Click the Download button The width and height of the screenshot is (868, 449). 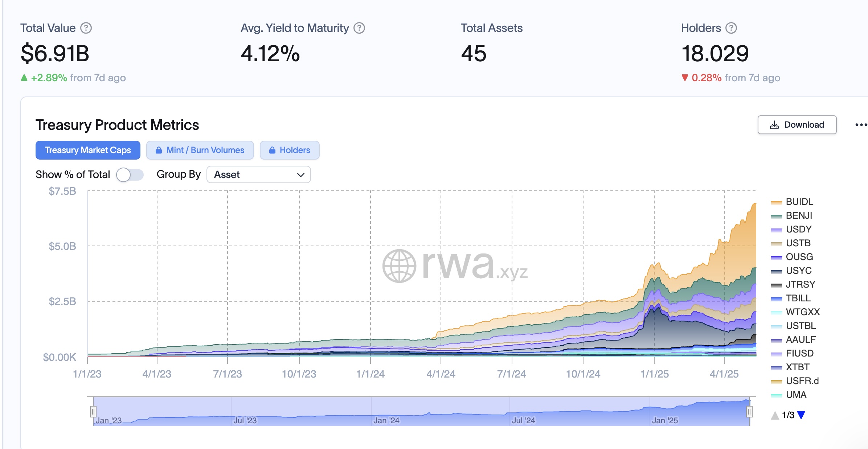[x=797, y=125]
